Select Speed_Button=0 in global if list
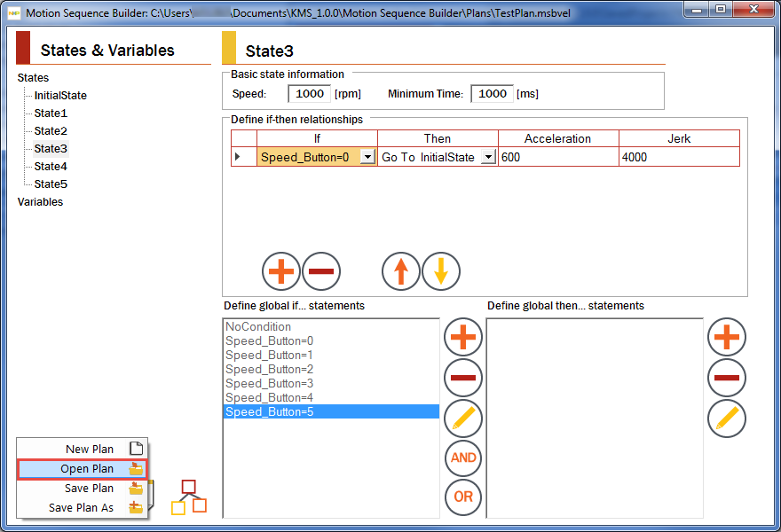 coord(331,340)
